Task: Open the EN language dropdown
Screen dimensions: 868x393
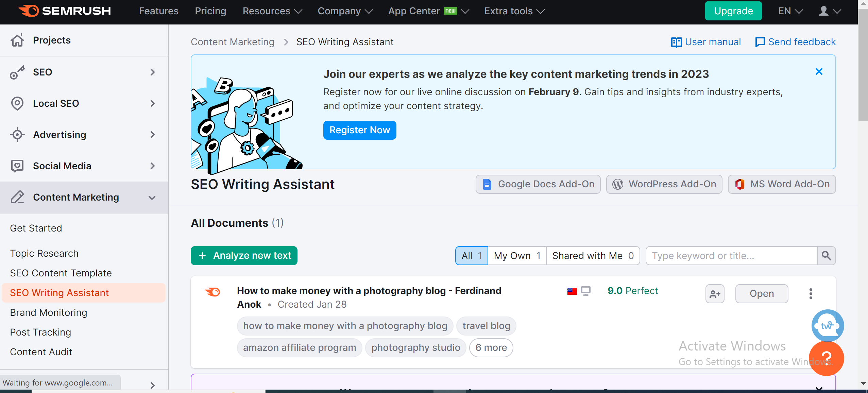Action: 791,11
